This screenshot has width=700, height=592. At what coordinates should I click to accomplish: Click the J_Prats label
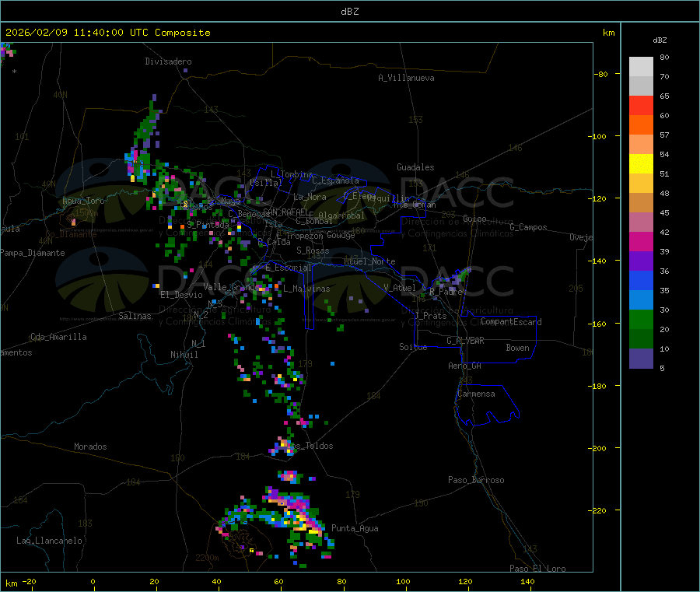430,316
